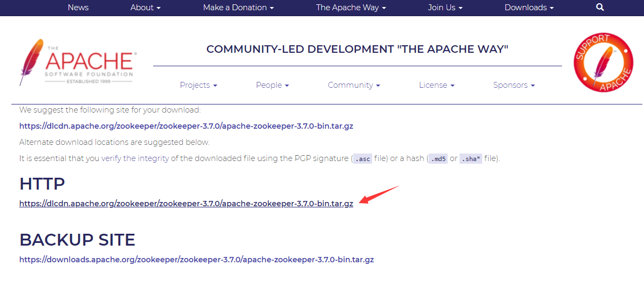This screenshot has height=286, width=644.
Task: Expand the About dropdown menu
Action: pyautogui.click(x=146, y=8)
